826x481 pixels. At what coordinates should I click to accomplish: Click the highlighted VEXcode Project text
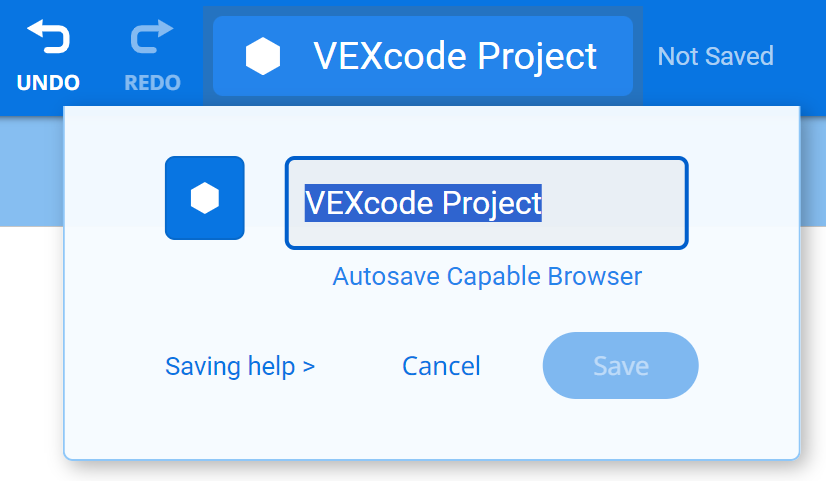(423, 203)
